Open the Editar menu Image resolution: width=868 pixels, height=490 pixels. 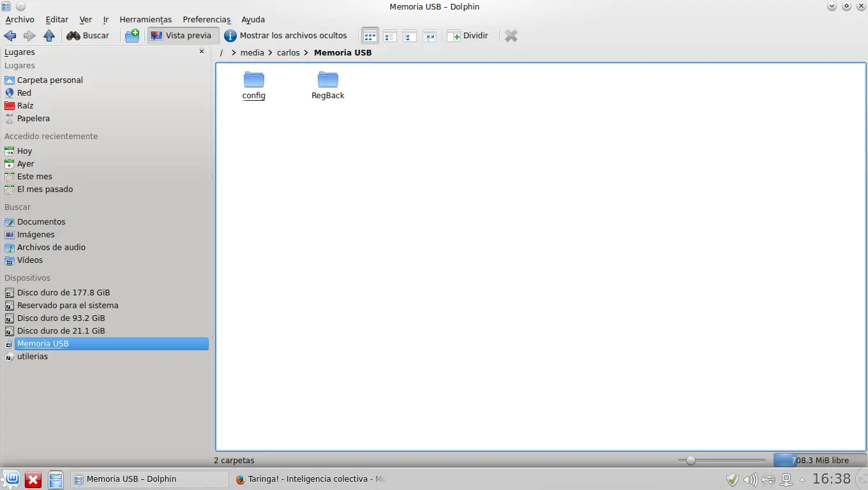coord(57,20)
